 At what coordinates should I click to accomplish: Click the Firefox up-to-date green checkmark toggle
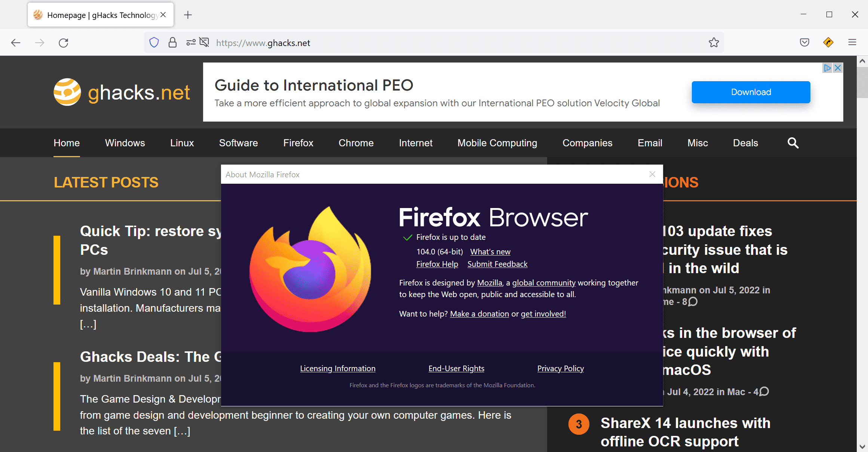coord(405,237)
